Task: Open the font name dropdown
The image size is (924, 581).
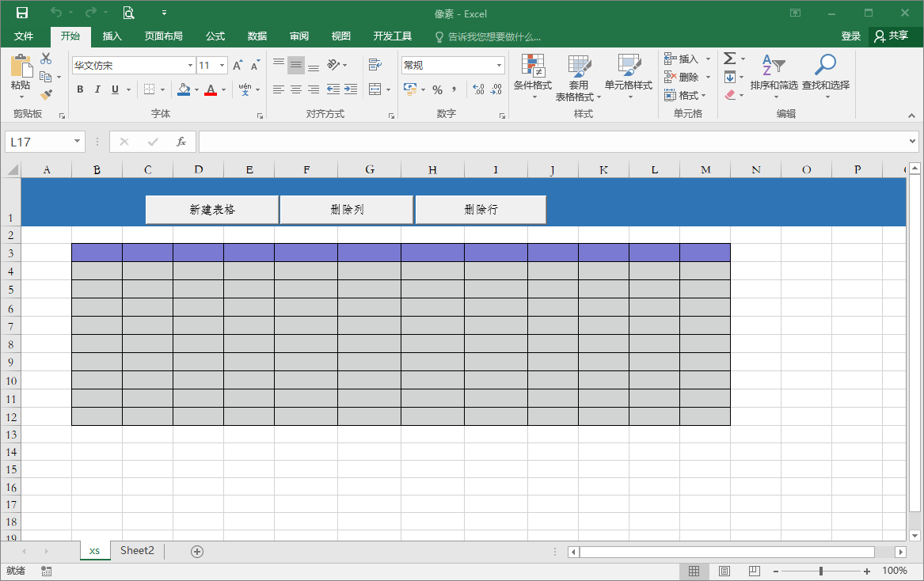Action: 190,65
